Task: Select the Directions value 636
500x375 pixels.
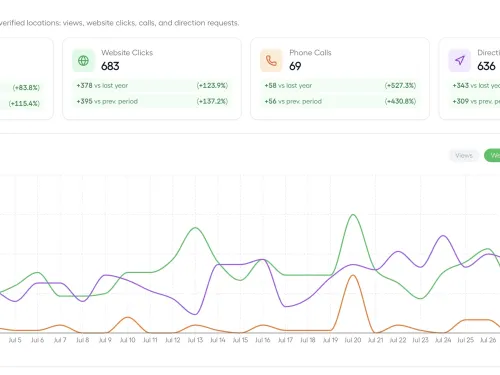Action: (x=486, y=66)
